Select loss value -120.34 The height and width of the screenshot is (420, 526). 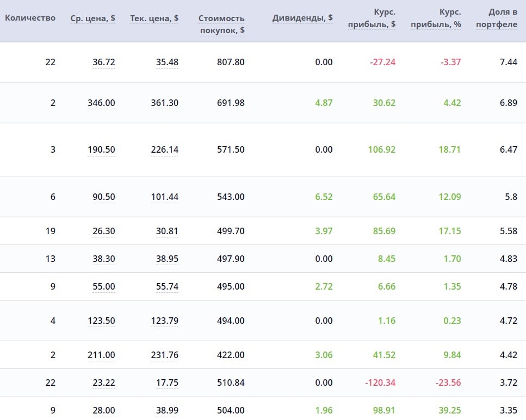[380, 383]
